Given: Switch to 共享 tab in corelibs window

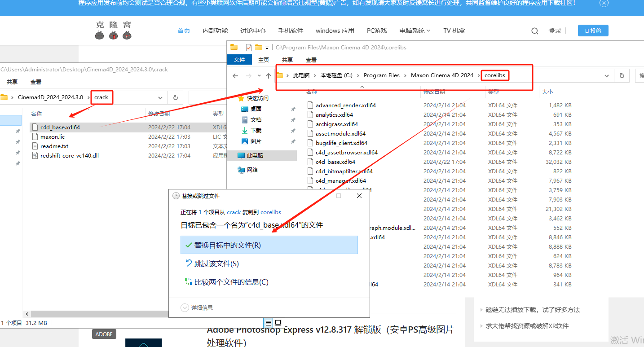Looking at the screenshot, I should click(287, 60).
